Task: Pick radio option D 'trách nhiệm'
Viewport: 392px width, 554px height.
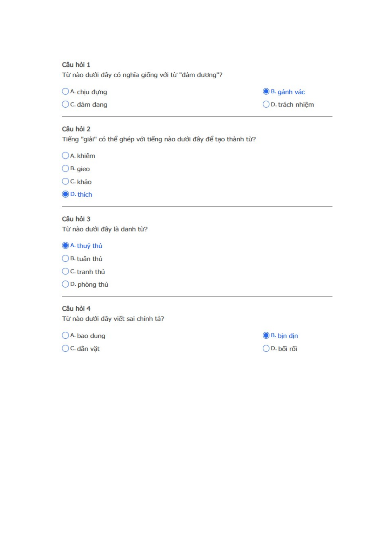Action: (x=266, y=104)
